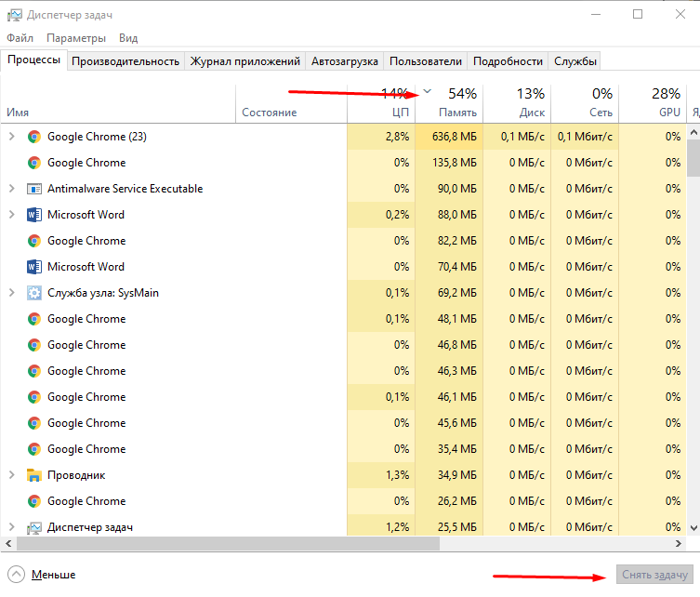Go to the Подробности tab

(x=508, y=61)
